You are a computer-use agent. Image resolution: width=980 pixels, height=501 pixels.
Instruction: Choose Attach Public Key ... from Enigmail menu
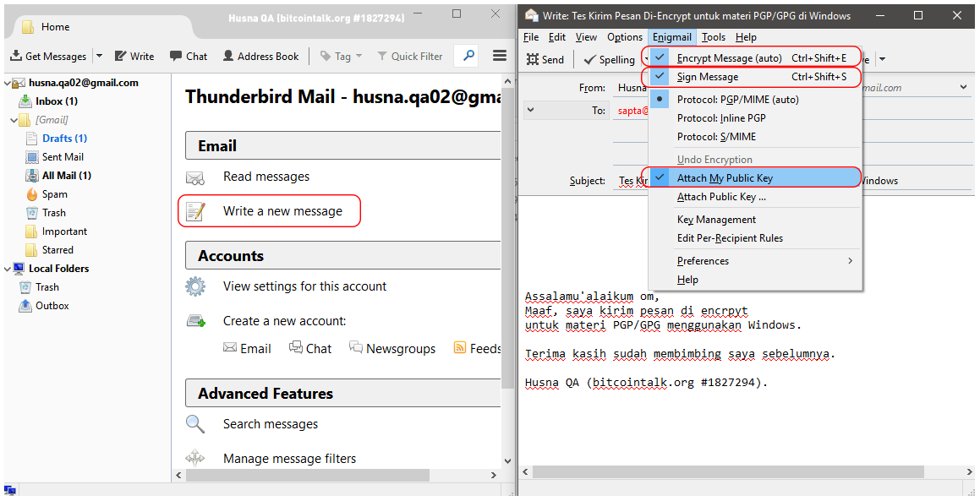click(x=756, y=197)
